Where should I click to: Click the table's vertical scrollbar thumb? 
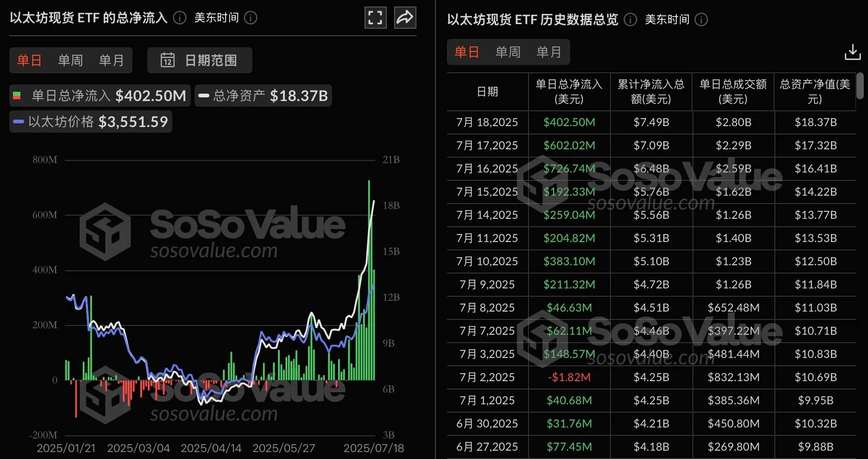(x=860, y=86)
